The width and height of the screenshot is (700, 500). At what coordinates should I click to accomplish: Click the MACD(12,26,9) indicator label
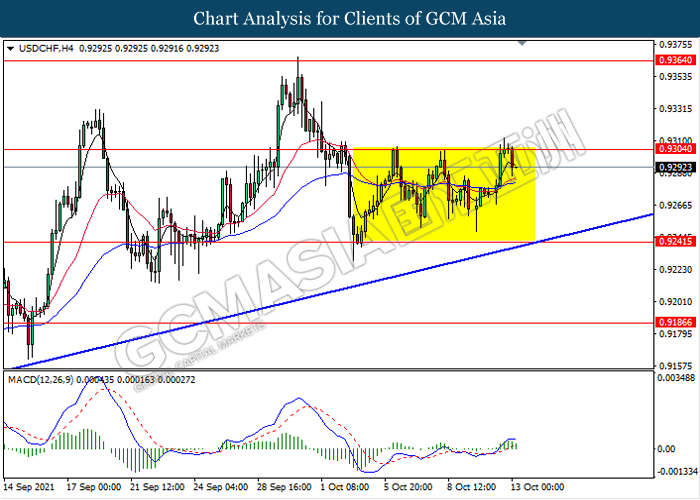tap(41, 380)
